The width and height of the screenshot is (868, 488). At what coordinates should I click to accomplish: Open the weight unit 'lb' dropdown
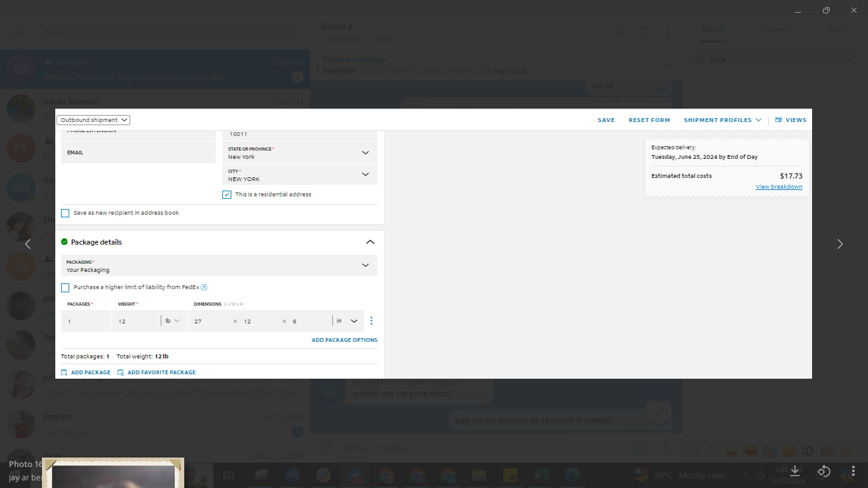point(173,321)
